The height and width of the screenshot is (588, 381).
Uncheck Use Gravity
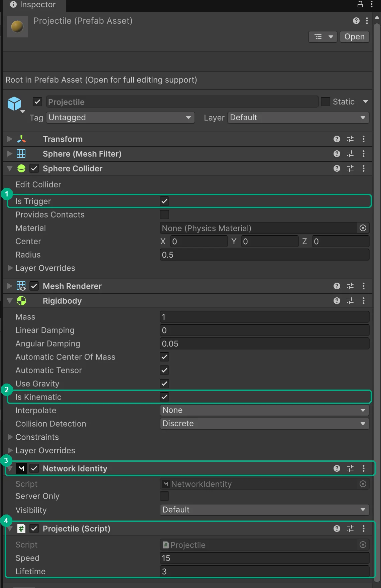[164, 384]
